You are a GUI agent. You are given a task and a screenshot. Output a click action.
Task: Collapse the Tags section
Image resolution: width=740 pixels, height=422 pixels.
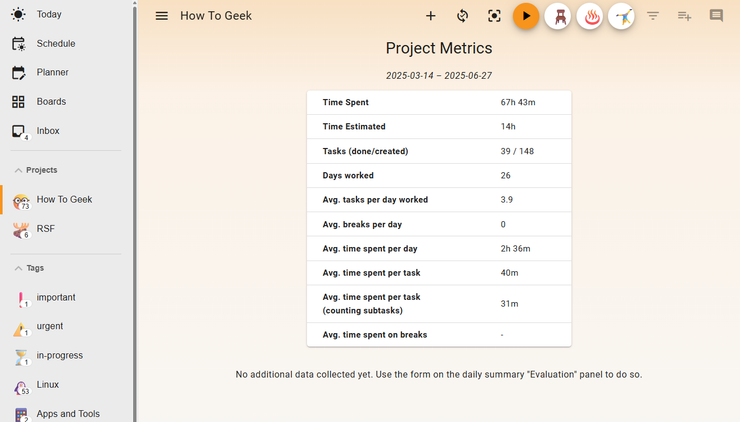(29, 268)
